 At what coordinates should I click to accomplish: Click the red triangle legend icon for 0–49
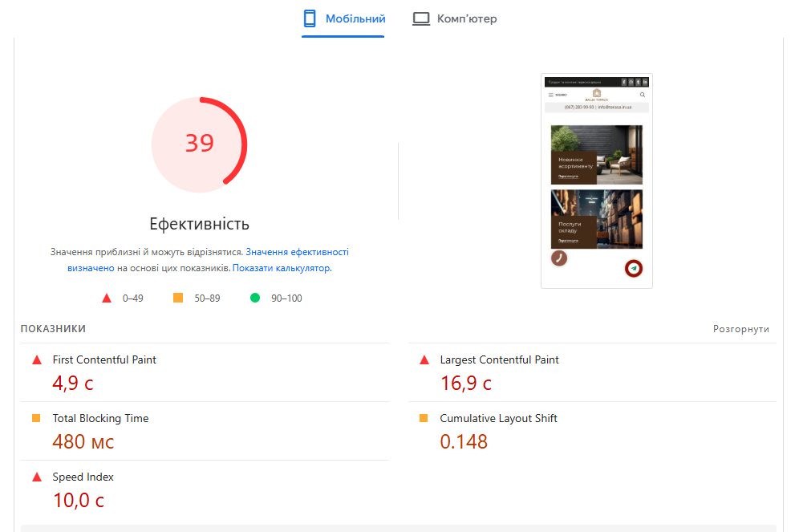(107, 298)
